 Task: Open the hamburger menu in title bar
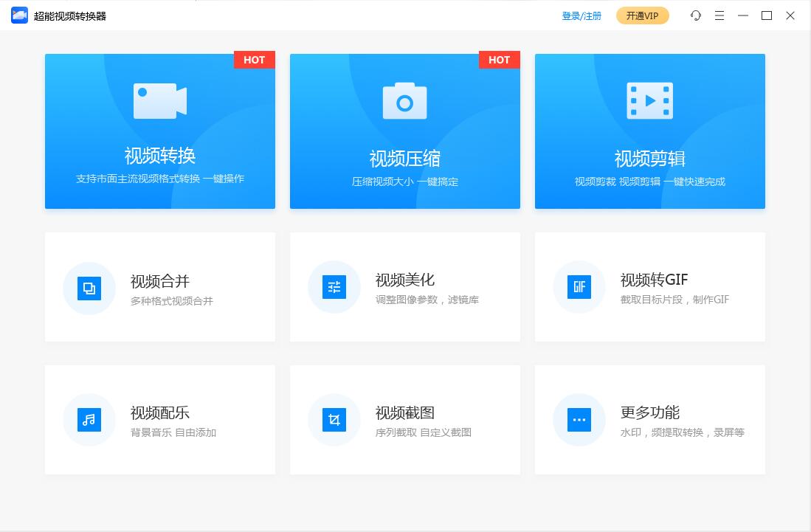point(719,15)
